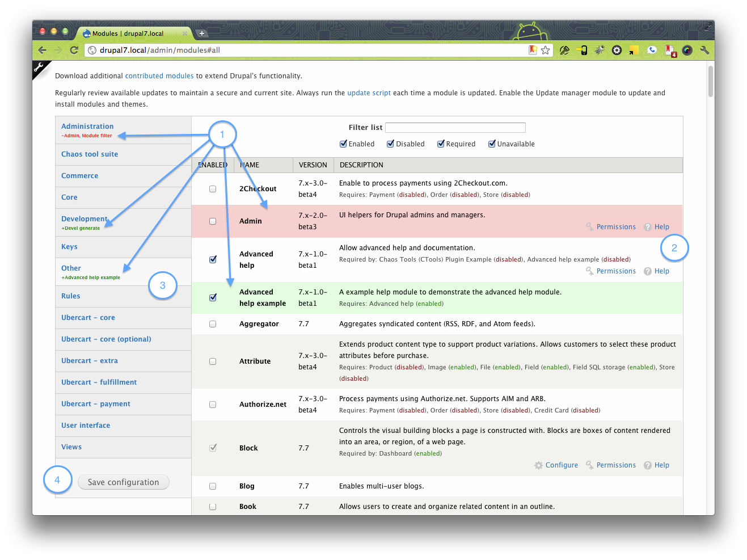
Task: Open the Ubercart - payment tab
Action: coord(123,404)
